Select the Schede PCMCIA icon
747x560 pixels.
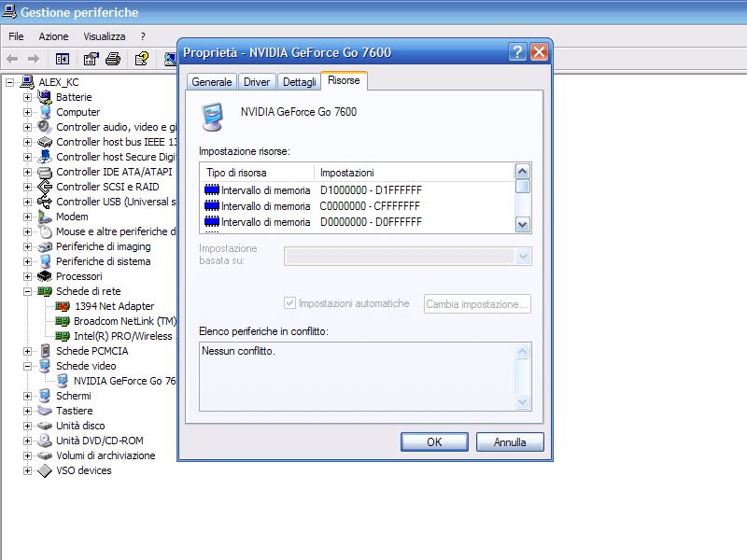tap(45, 351)
